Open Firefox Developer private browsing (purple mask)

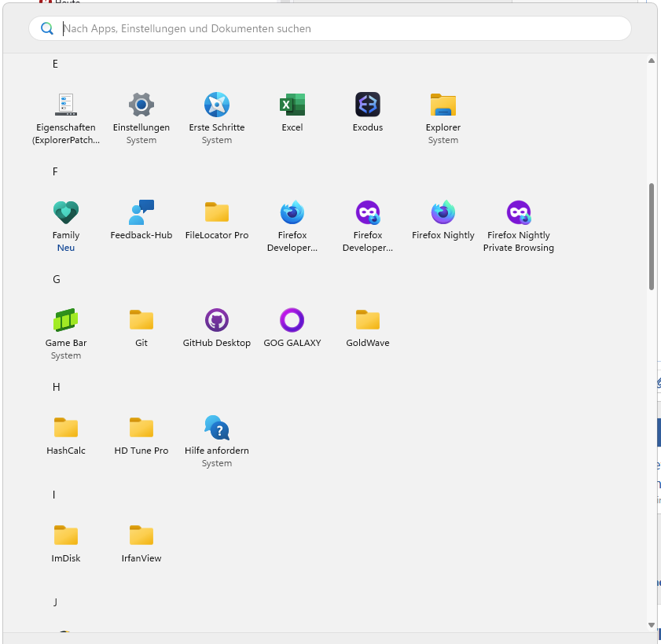pyautogui.click(x=368, y=226)
